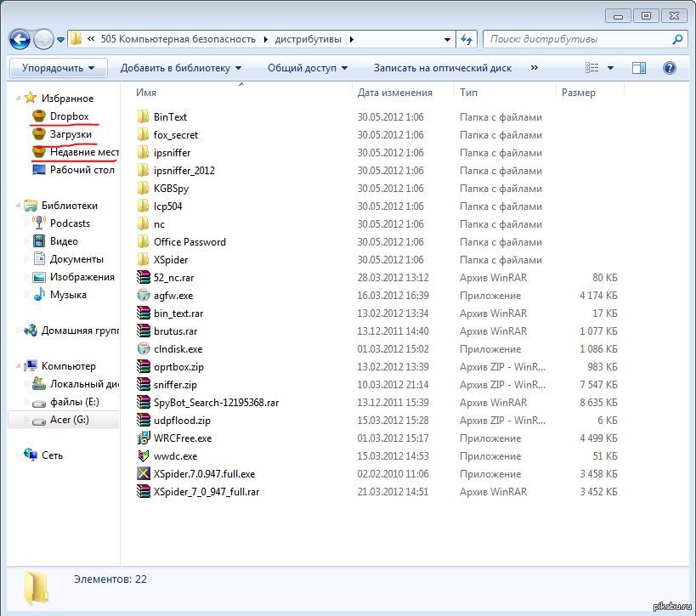
Task: Select WRCFree.exe icon in file list
Action: pyautogui.click(x=144, y=438)
